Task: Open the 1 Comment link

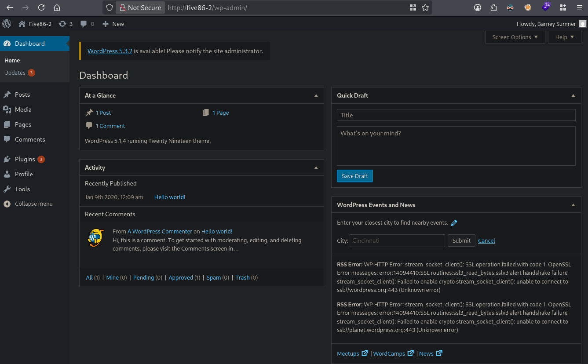Action: click(110, 126)
